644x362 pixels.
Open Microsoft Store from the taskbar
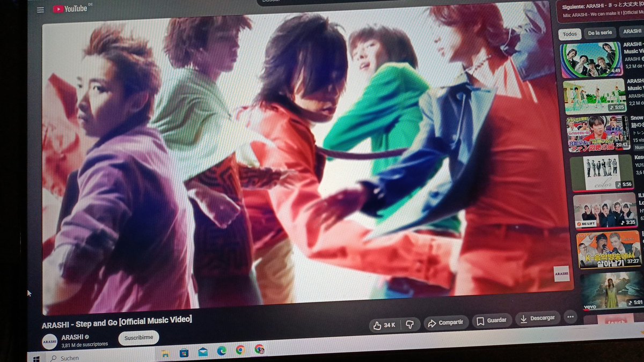pos(184,352)
